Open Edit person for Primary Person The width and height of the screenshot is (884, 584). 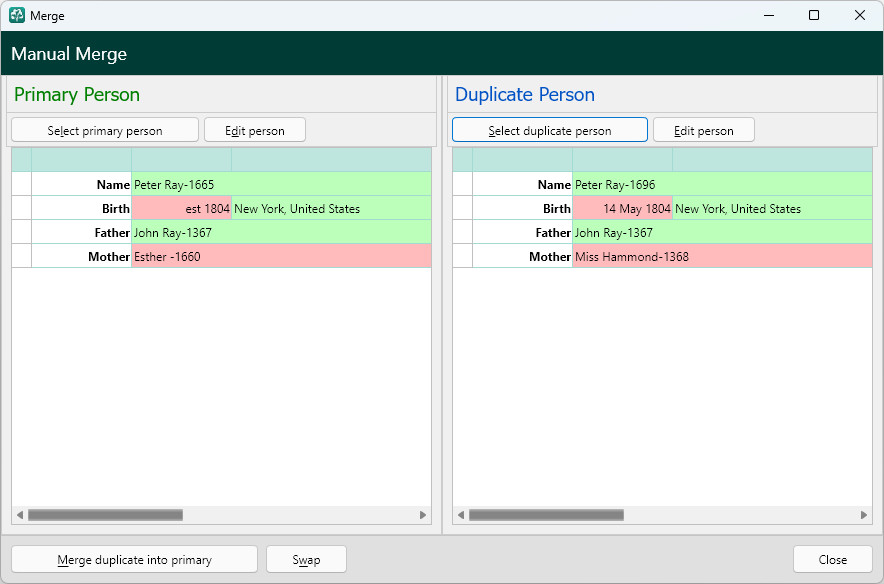255,130
